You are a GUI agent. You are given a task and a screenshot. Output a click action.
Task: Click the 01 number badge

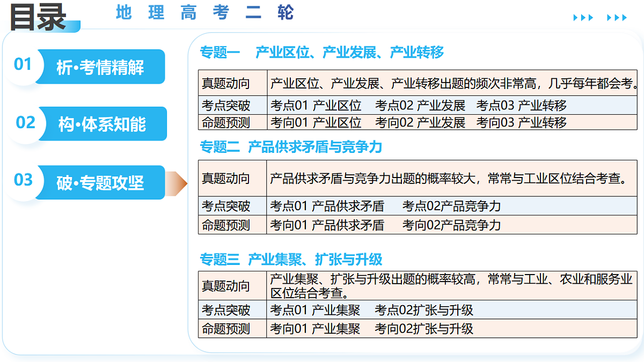pos(23,64)
